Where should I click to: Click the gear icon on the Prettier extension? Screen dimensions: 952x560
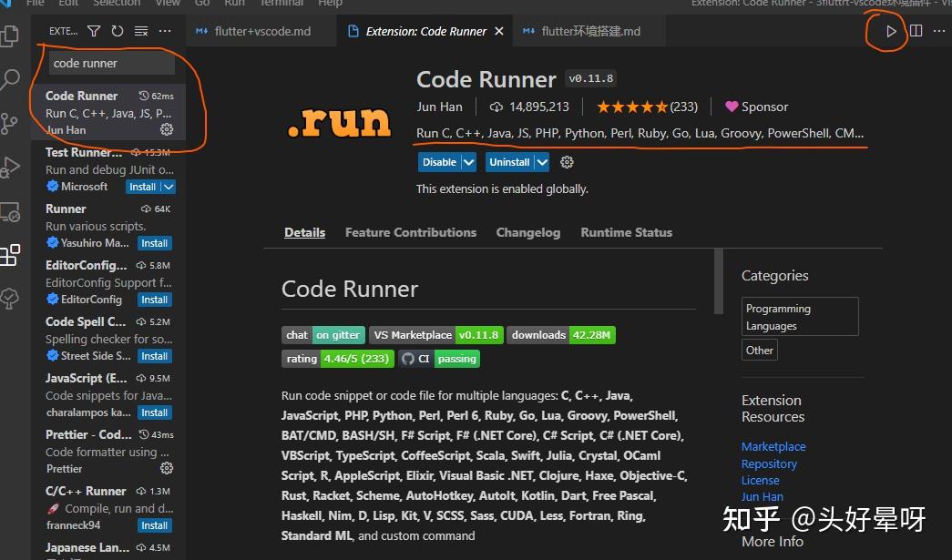point(167,468)
